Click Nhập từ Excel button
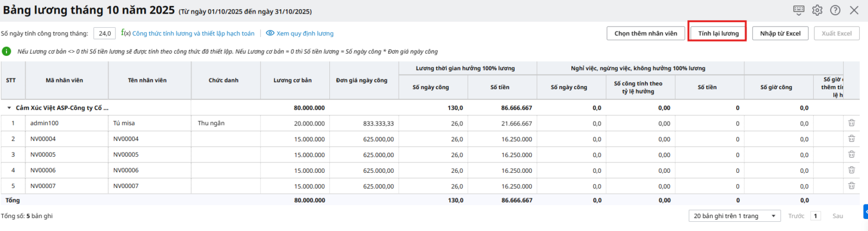868x231 pixels. (x=780, y=33)
